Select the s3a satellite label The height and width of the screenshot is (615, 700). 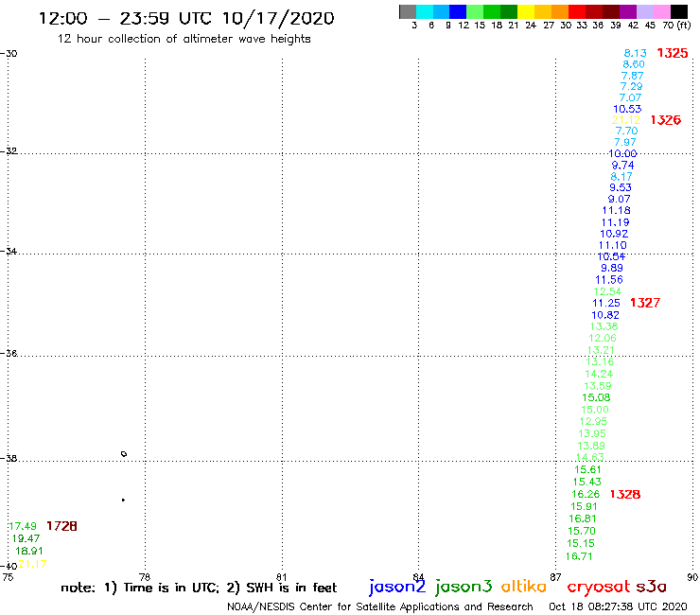pos(651,587)
